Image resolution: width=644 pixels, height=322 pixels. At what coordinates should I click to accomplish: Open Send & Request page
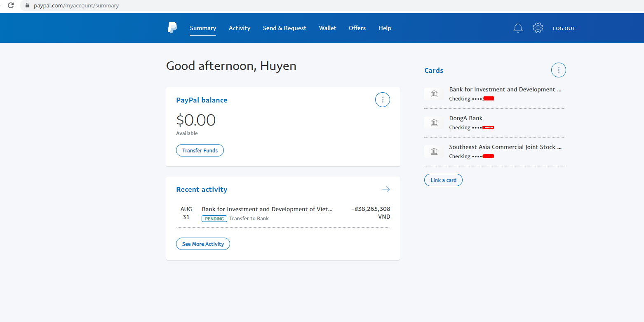point(284,28)
